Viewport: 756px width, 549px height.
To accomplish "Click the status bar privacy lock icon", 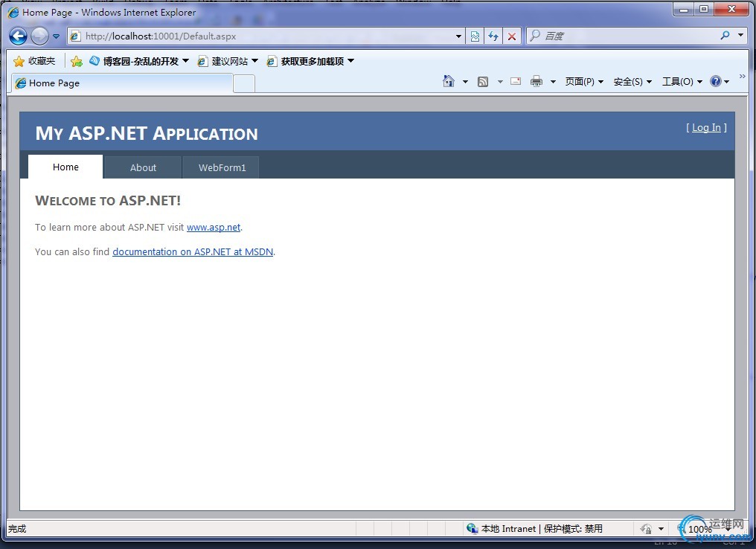I will [x=646, y=529].
